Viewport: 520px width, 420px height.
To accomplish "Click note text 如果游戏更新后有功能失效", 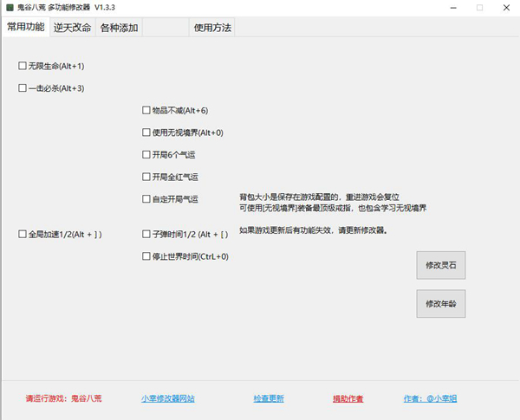I will (285, 230).
